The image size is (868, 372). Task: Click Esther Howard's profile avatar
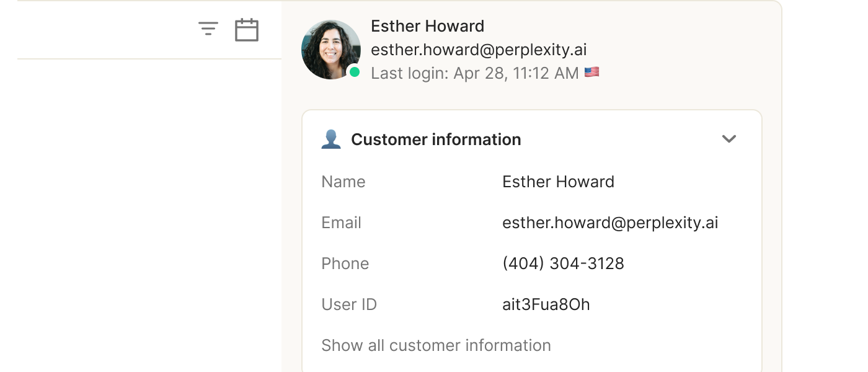point(330,50)
